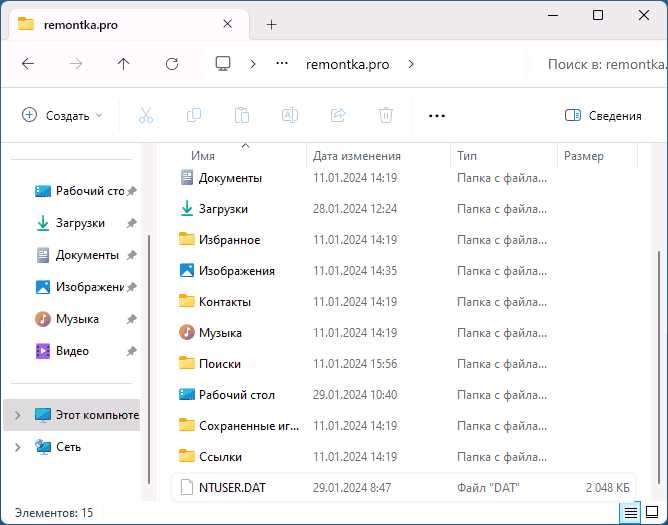Add a new tab with plus button
Viewport: 668px width, 525px height.
271,25
